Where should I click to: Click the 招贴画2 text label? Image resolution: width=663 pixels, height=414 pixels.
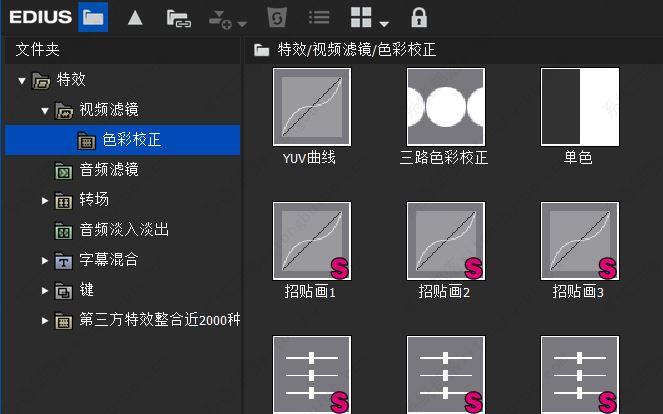(x=444, y=291)
